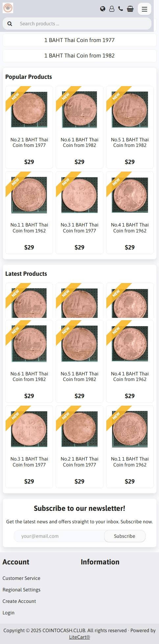Screen dimensions: 159x644
Task: Open the Create Account link
Action: 19,601
